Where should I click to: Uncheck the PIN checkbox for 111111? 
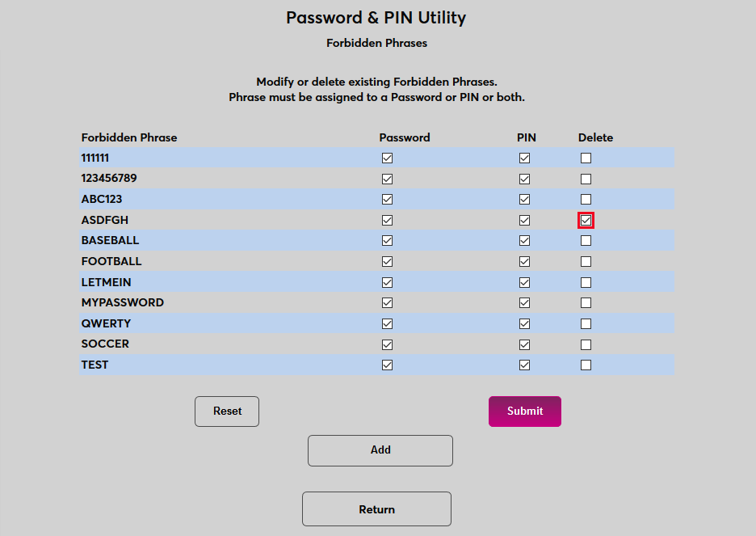(x=524, y=158)
